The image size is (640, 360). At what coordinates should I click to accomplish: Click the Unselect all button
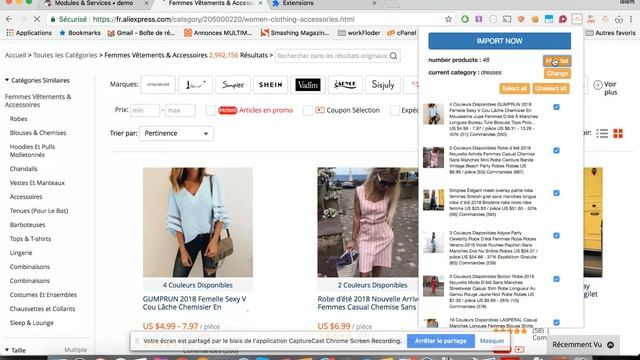551,89
